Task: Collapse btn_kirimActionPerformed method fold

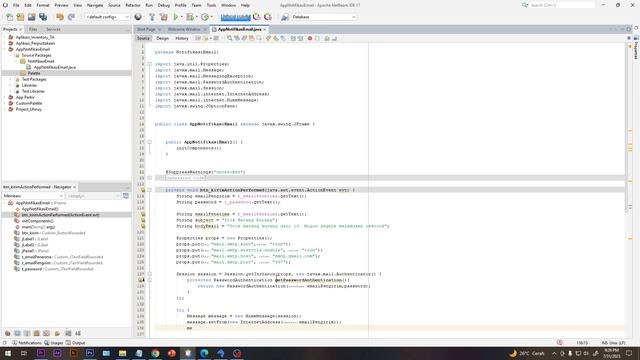Action: pyautogui.click(x=150, y=190)
